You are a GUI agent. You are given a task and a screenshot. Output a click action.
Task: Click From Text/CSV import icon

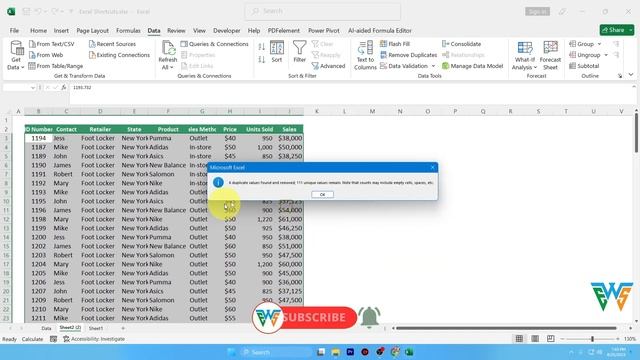33,44
